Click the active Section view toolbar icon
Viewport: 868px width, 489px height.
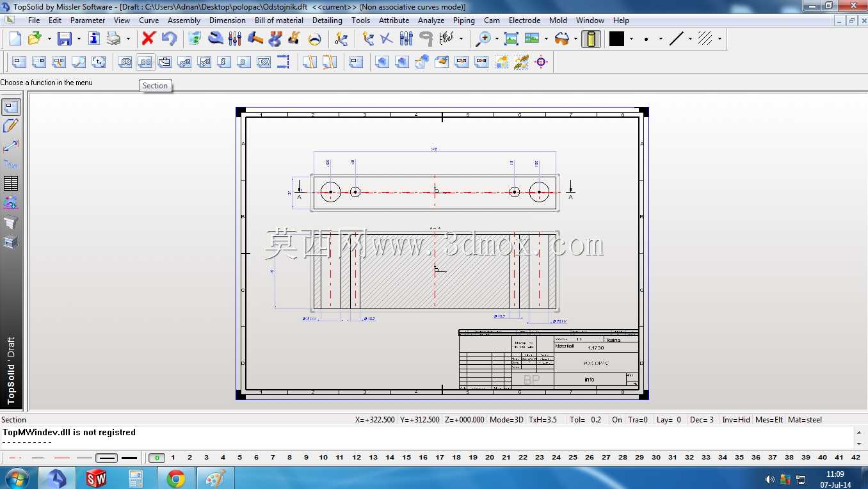(145, 62)
